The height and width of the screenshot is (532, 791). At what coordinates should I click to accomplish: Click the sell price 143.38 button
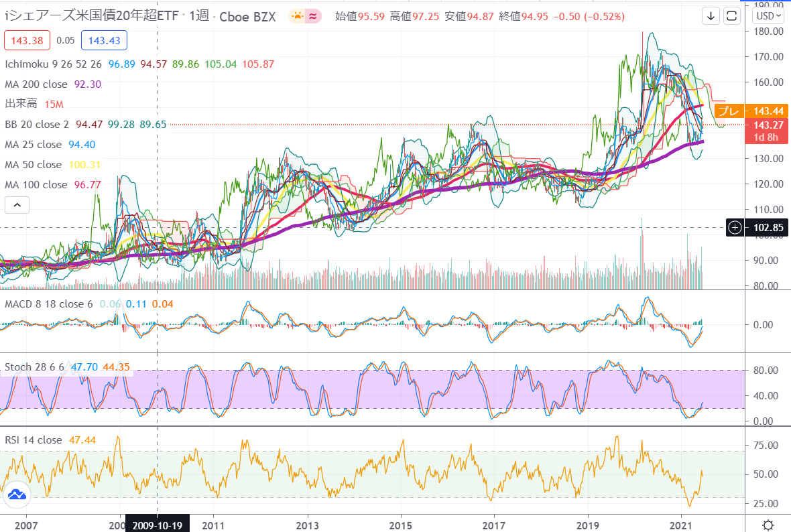pyautogui.click(x=27, y=40)
